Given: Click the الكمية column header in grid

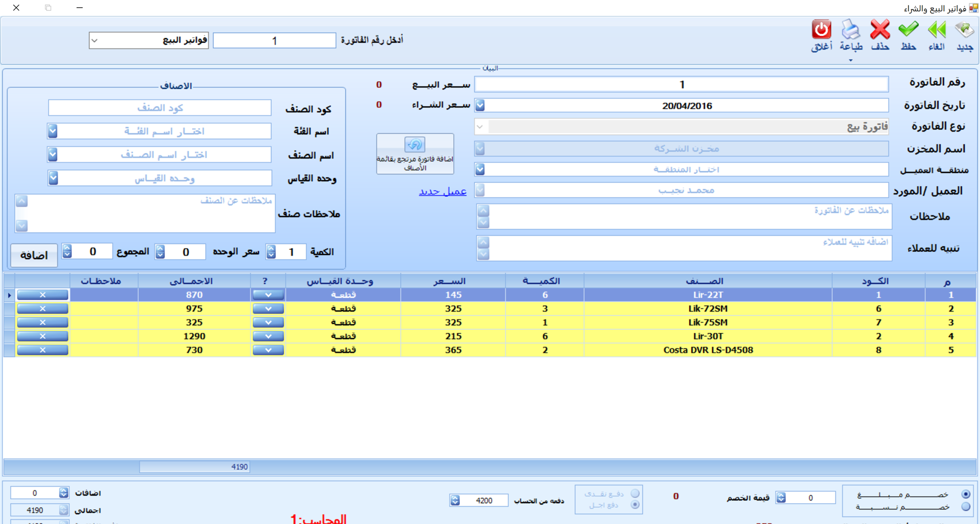Looking at the screenshot, I should pos(544,281).
